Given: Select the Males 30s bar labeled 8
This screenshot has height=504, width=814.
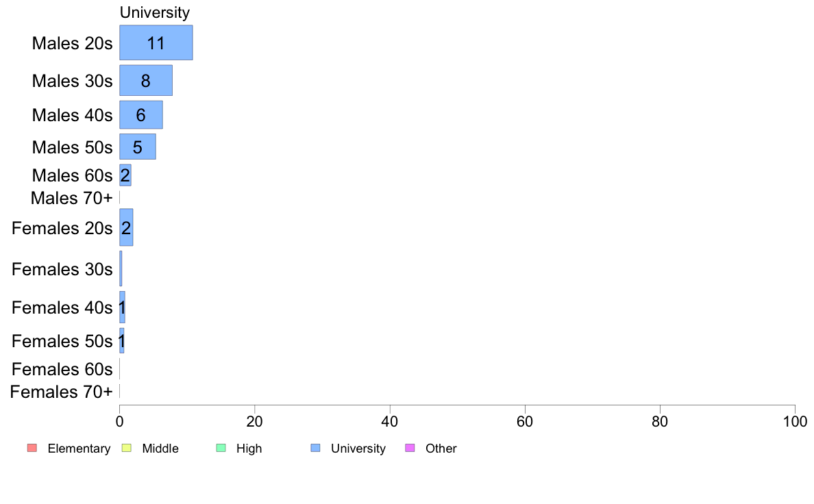Looking at the screenshot, I should [x=146, y=80].
